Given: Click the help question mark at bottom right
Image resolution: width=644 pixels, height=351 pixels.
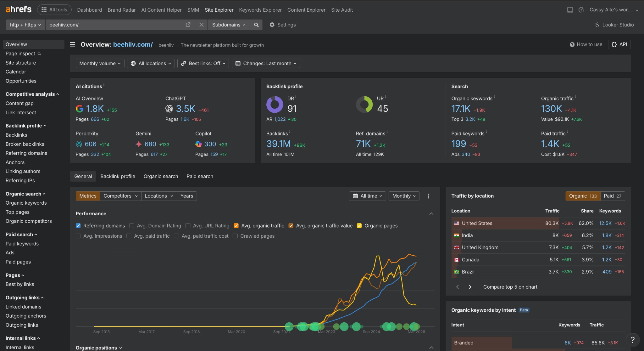Looking at the screenshot, I should click(x=633, y=340).
